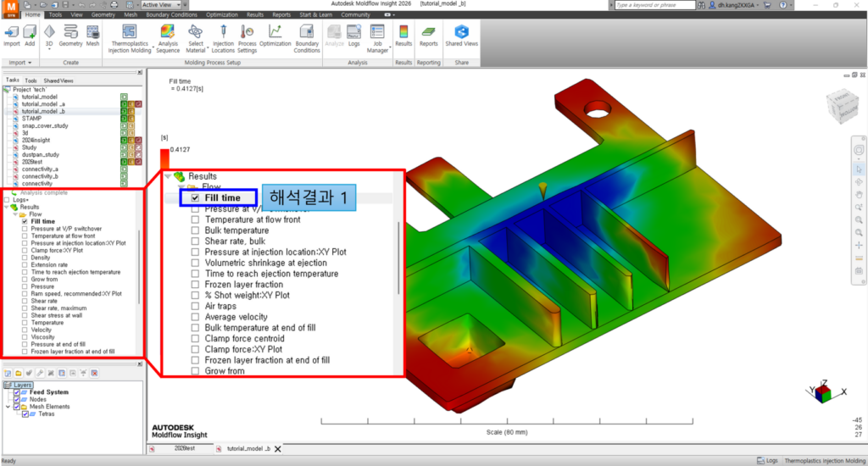
Task: Open the Shared Views panel tab
Action: [x=58, y=80]
